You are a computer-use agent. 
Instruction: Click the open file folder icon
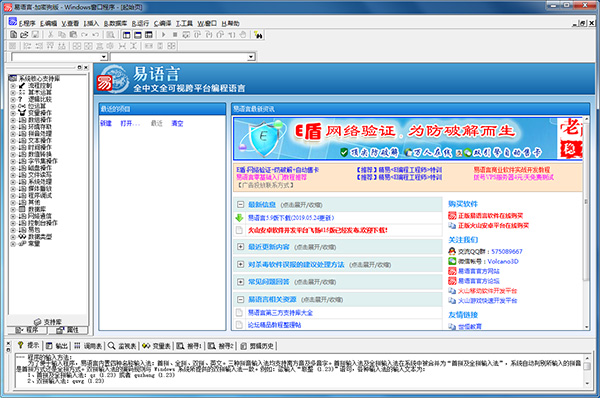tap(24, 35)
